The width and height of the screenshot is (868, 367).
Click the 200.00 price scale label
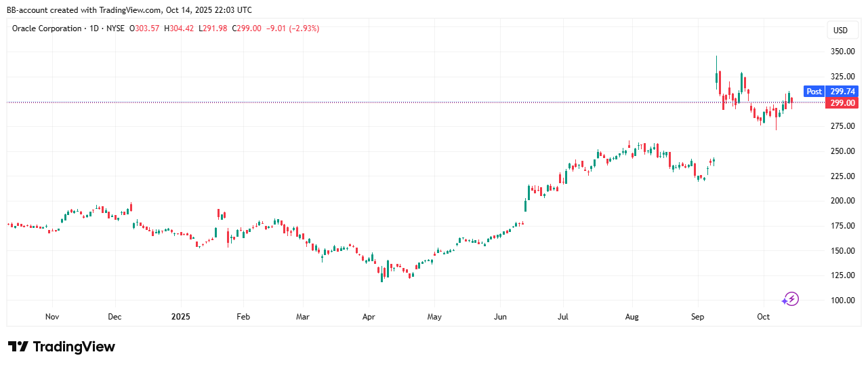click(x=843, y=201)
